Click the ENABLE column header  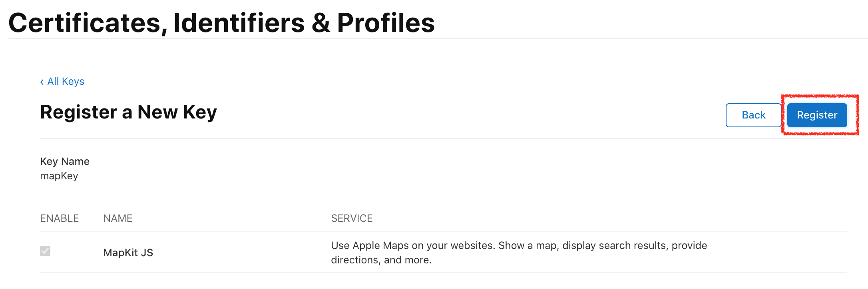60,218
